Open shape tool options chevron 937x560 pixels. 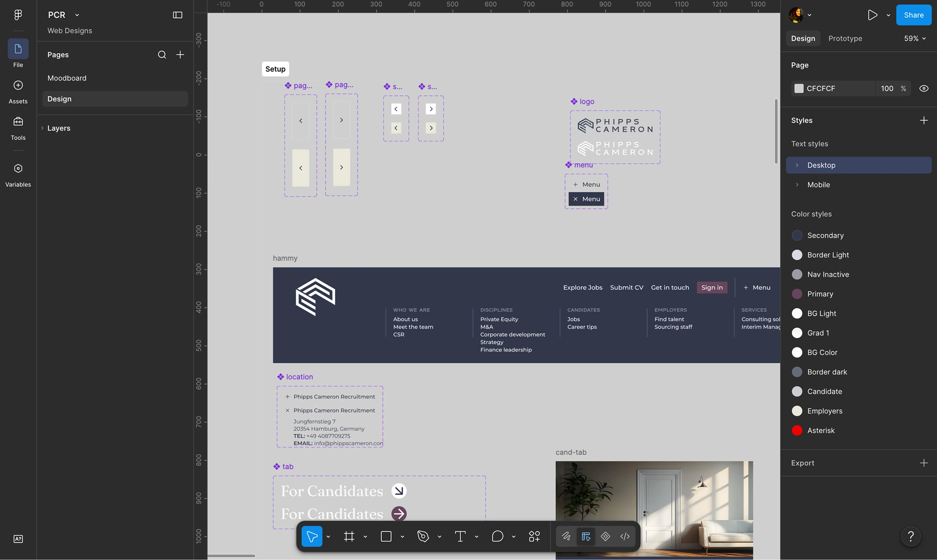(402, 537)
